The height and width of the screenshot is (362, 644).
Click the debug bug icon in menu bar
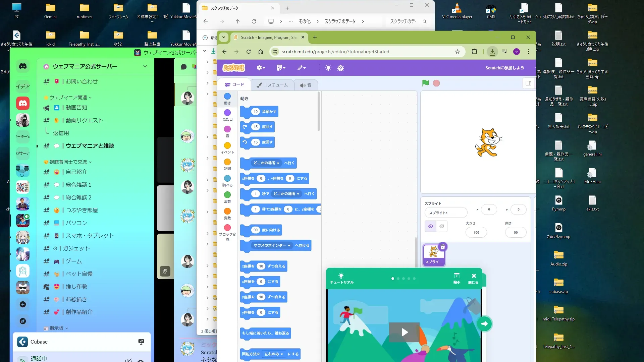(340, 68)
